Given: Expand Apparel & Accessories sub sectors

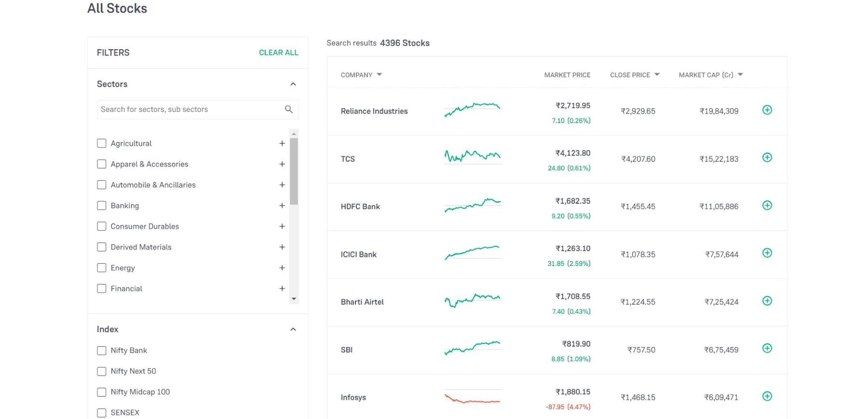Looking at the screenshot, I should click(x=282, y=164).
